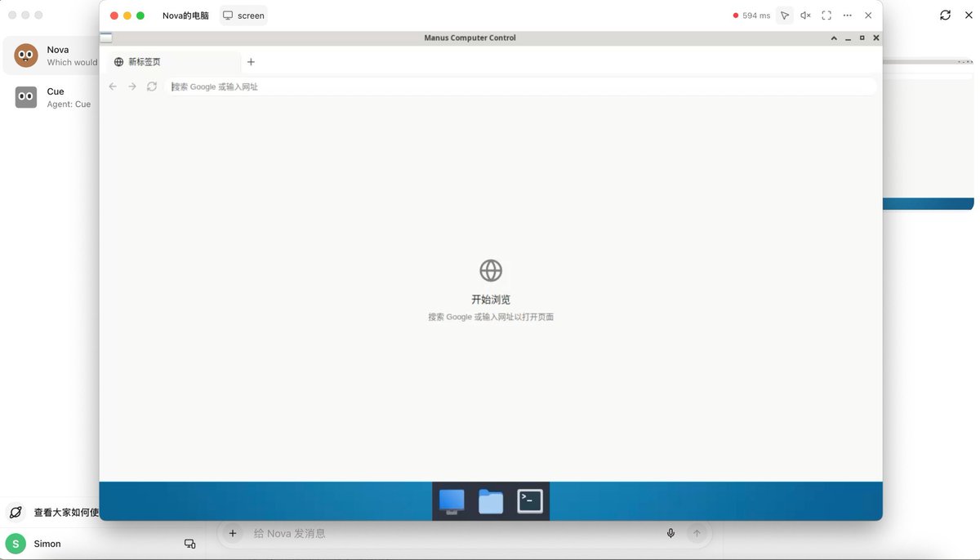Launch the terminal from the dock
Screen dimensions: 980x560
coord(530,501)
